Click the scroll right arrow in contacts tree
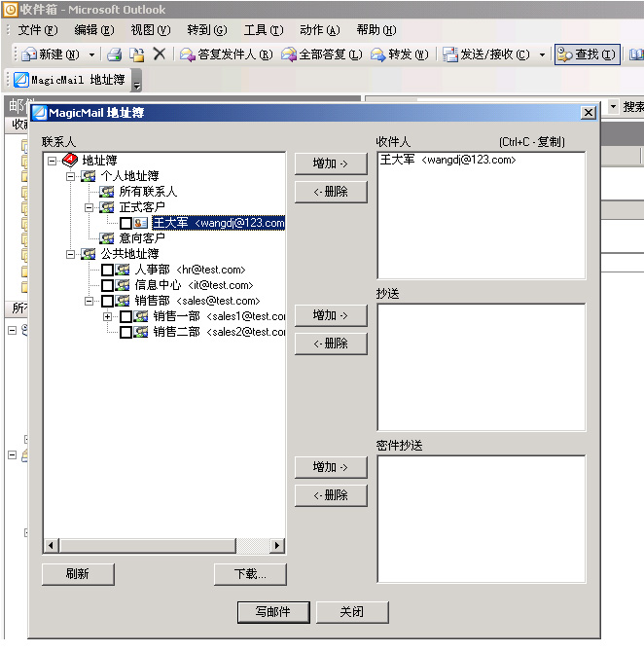644x652 pixels. click(x=277, y=545)
